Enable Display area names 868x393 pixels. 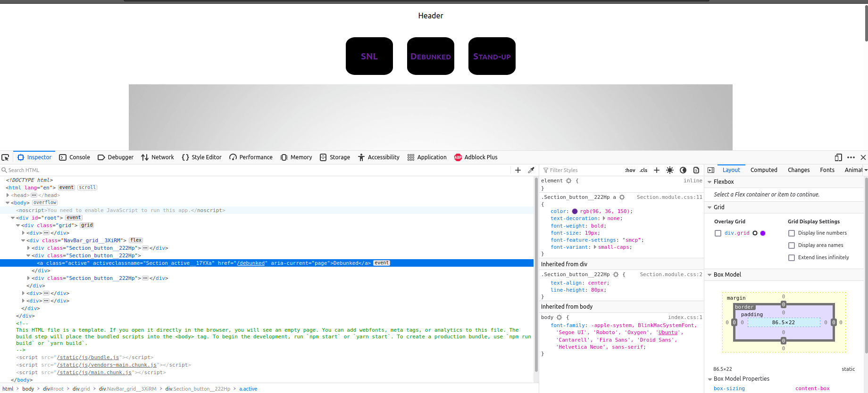click(x=792, y=246)
